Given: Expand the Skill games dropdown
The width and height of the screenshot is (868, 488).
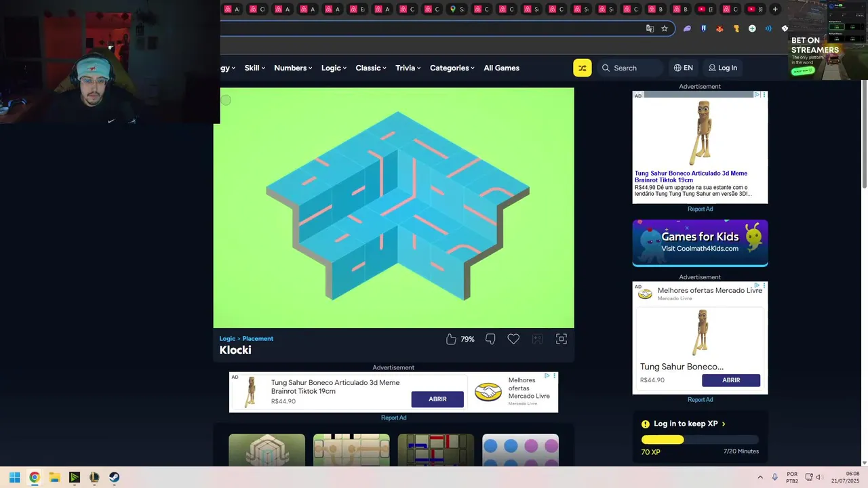Looking at the screenshot, I should pyautogui.click(x=255, y=68).
